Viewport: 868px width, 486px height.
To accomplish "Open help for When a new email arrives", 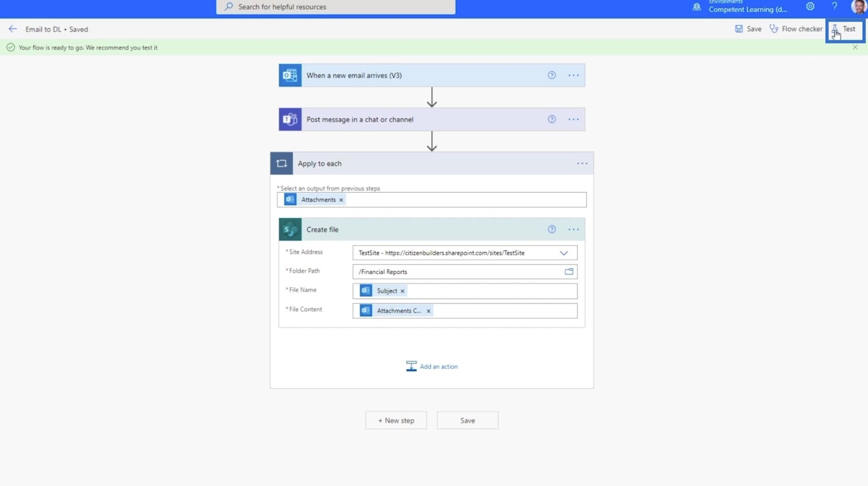I will [x=552, y=75].
